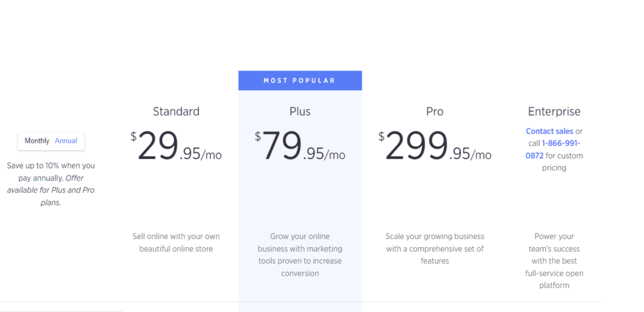Click the dollar sign before 299
Image resolution: width=644 pixels, height=312 pixels.
pos(381,136)
